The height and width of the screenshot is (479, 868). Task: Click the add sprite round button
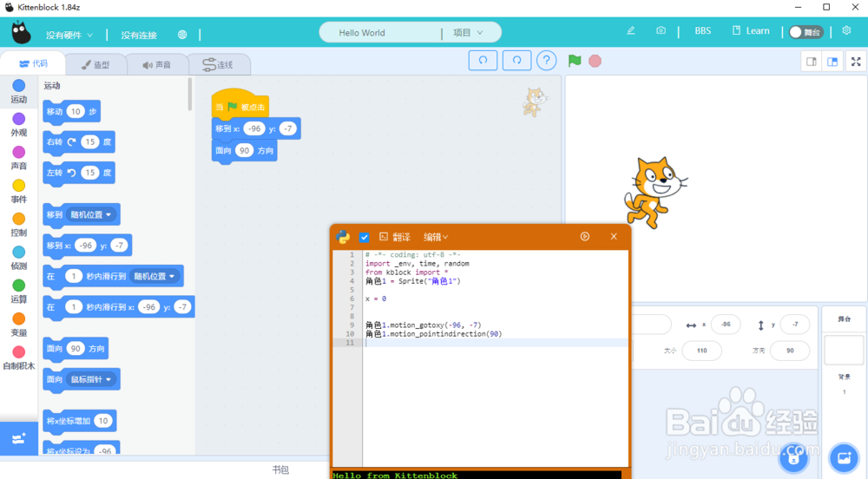pyautogui.click(x=794, y=458)
